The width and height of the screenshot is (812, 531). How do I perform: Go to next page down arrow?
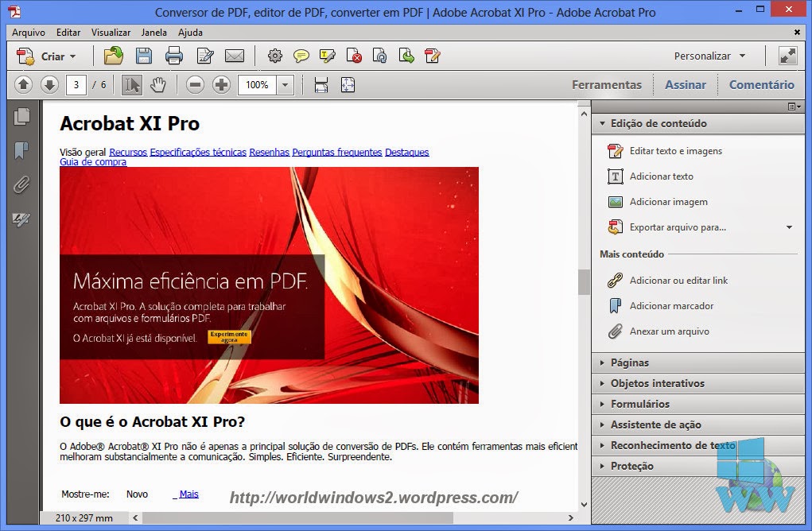tap(50, 85)
